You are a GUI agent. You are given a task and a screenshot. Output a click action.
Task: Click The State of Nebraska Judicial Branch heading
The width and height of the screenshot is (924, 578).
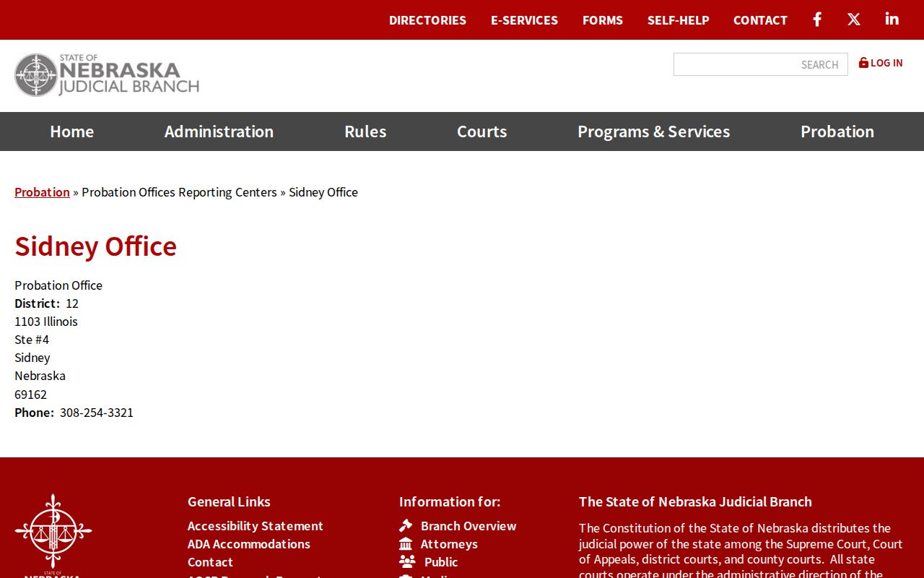click(695, 501)
